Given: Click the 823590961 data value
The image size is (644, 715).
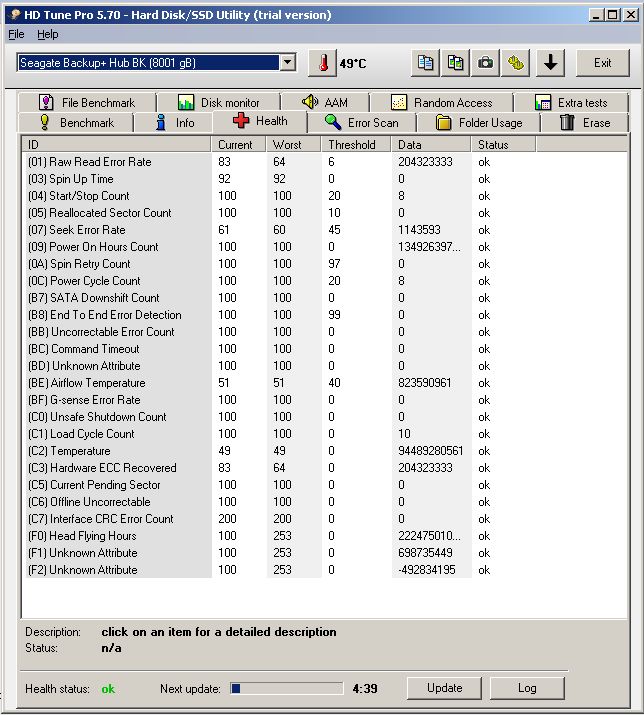Looking at the screenshot, I should [x=425, y=383].
